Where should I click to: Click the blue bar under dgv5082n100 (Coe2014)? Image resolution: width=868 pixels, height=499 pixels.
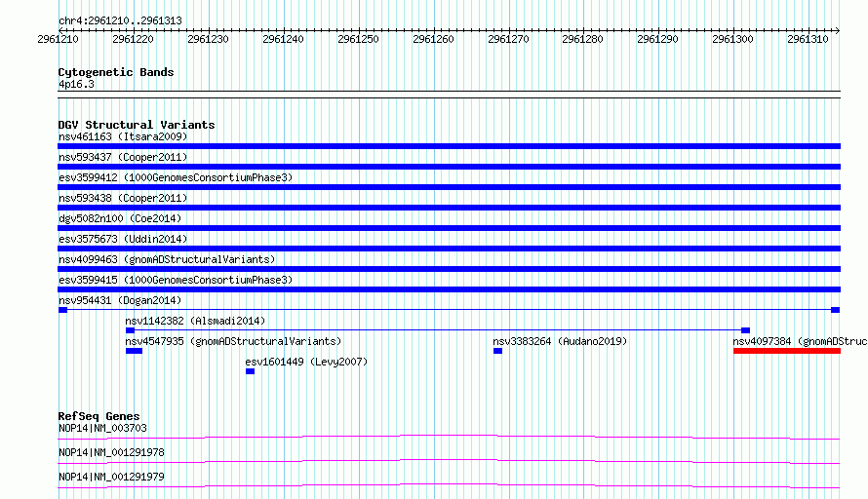tap(449, 228)
